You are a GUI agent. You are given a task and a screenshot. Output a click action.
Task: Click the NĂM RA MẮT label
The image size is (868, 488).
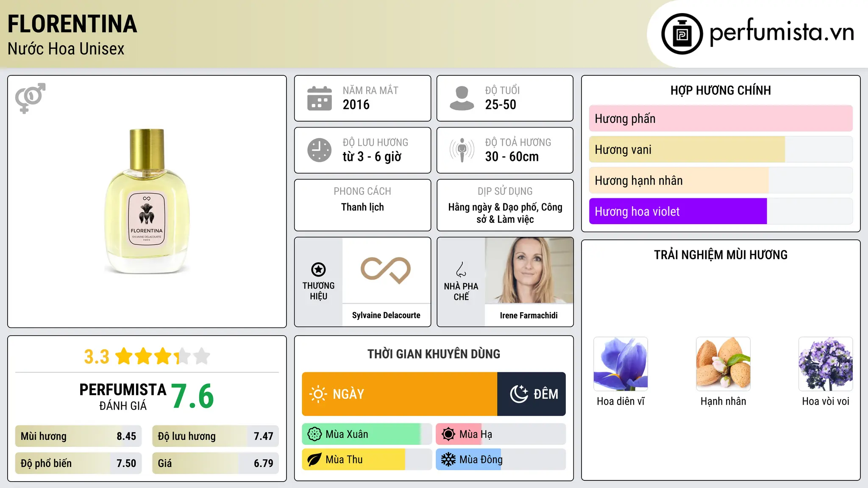370,90
